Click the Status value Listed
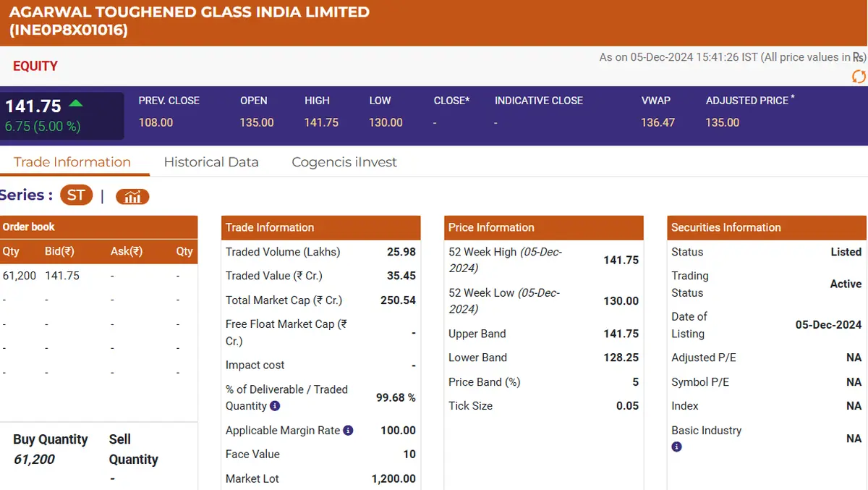 tap(846, 252)
